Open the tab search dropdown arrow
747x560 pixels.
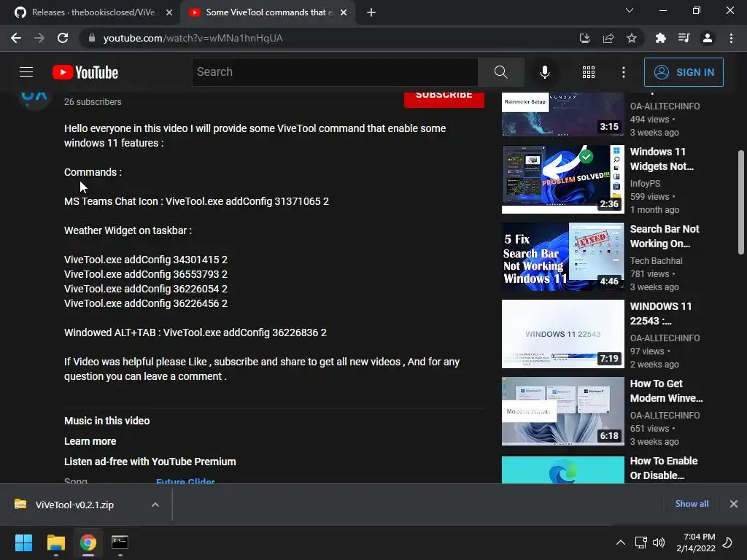[x=630, y=10]
